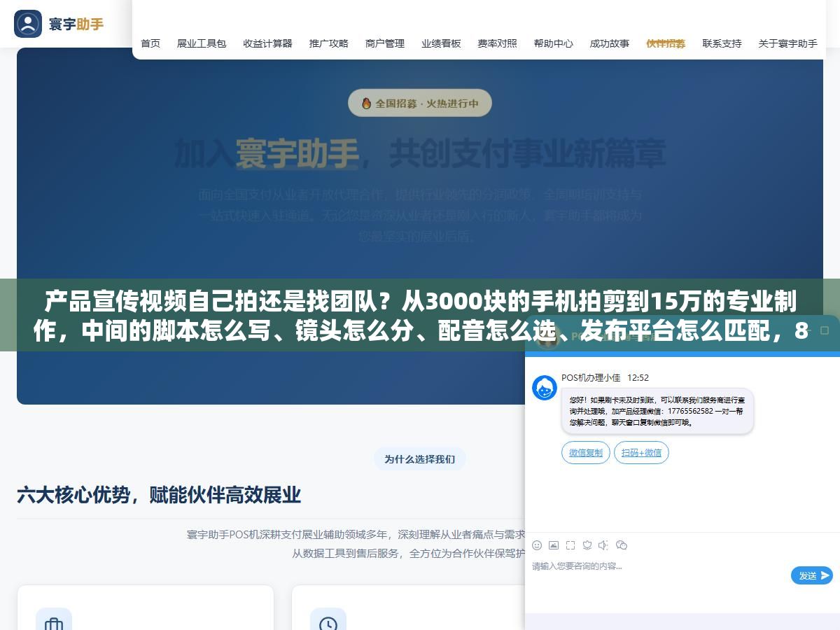Click the clock icon on second advantage card
This screenshot has height=630, width=840.
tap(328, 623)
